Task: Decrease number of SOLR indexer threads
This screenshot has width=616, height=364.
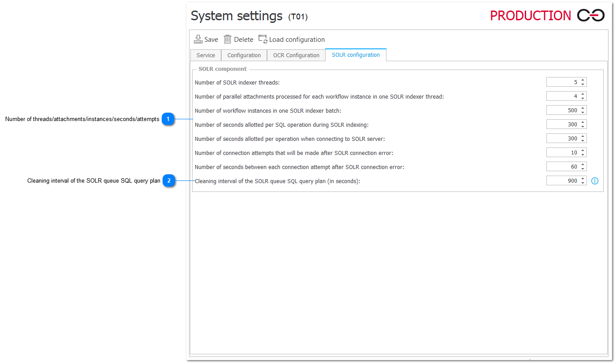Action: pyautogui.click(x=583, y=84)
